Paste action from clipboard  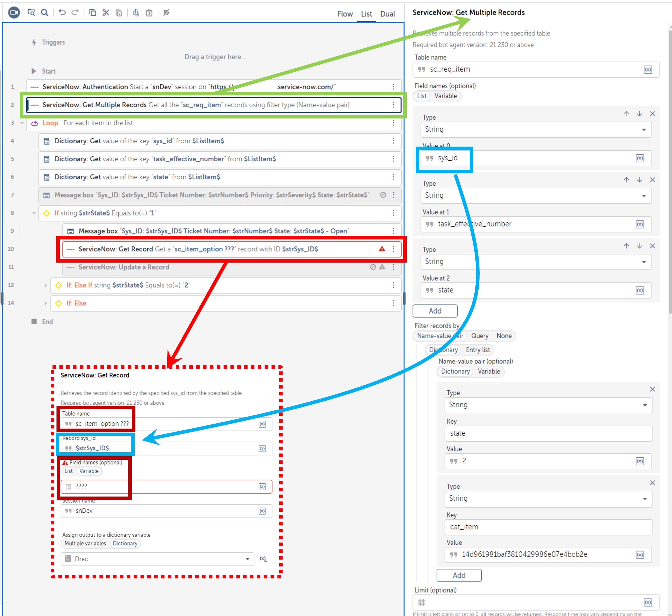(119, 13)
